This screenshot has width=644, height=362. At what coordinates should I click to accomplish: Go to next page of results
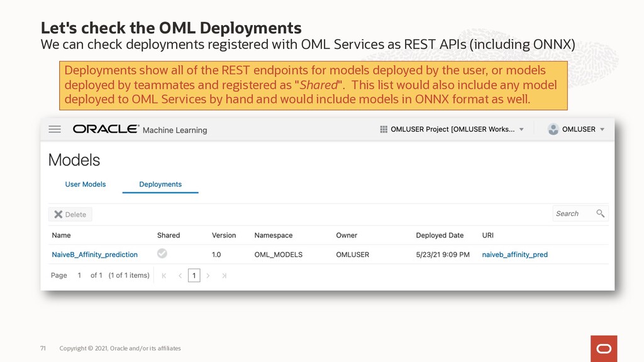point(209,275)
